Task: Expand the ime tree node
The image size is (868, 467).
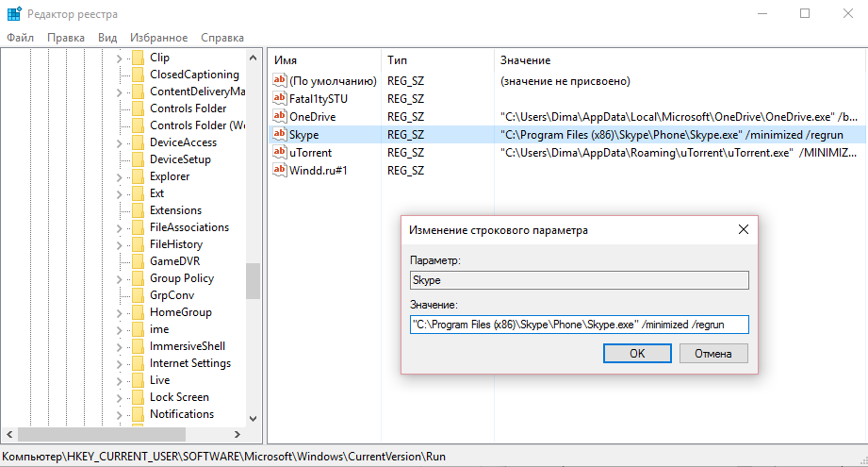Action: (x=119, y=330)
